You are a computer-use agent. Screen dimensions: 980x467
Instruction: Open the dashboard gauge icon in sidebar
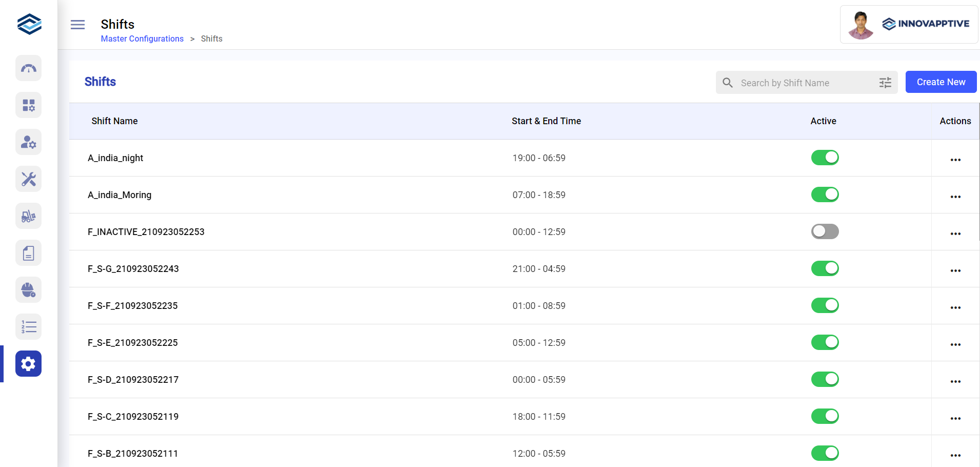(28, 68)
